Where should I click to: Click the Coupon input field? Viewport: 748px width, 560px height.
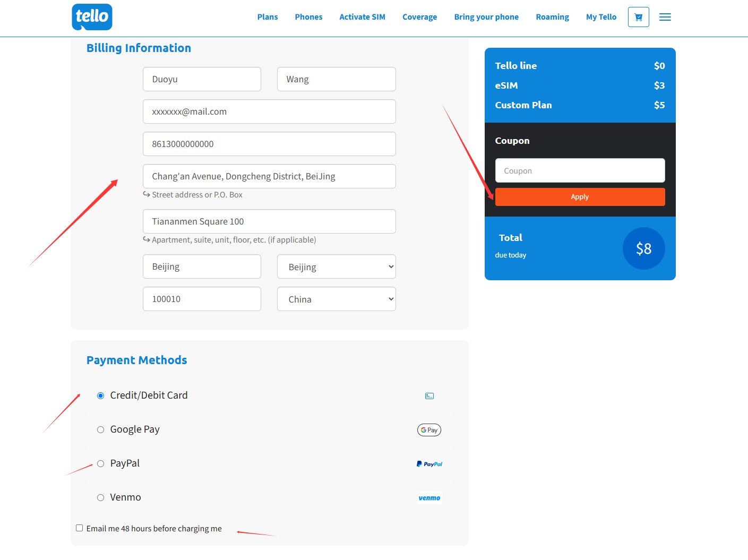[580, 171]
